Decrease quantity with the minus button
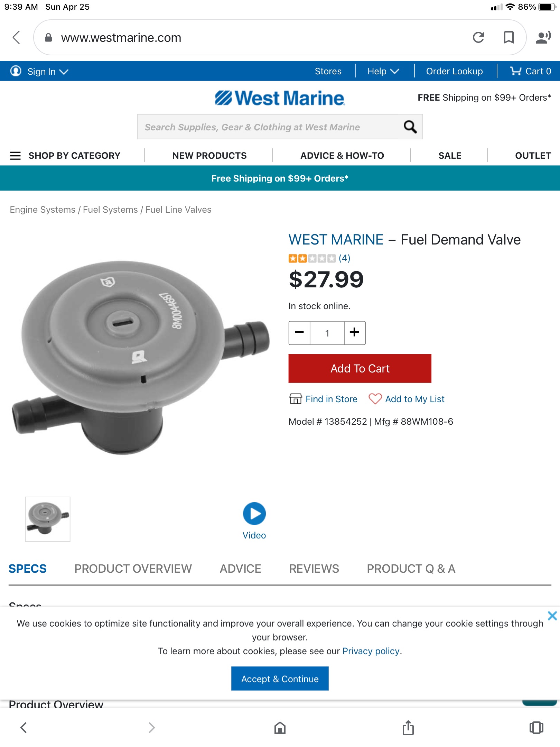The width and height of the screenshot is (560, 747). [299, 333]
